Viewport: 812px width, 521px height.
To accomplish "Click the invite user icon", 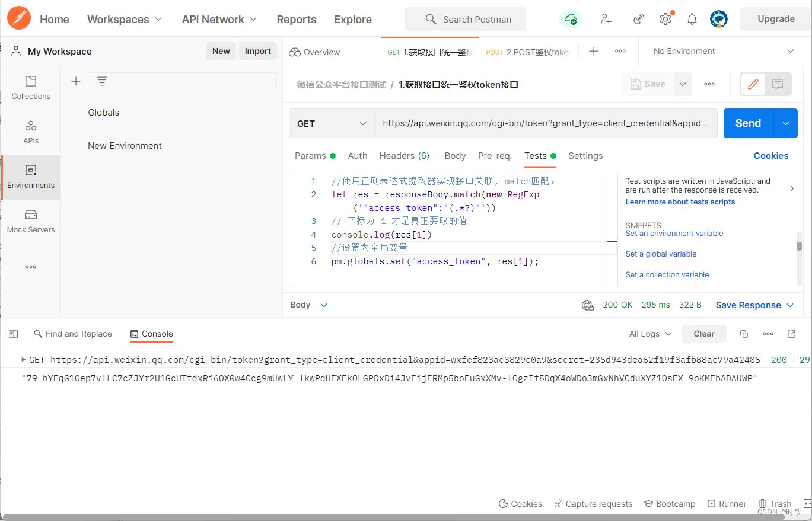I will point(606,19).
